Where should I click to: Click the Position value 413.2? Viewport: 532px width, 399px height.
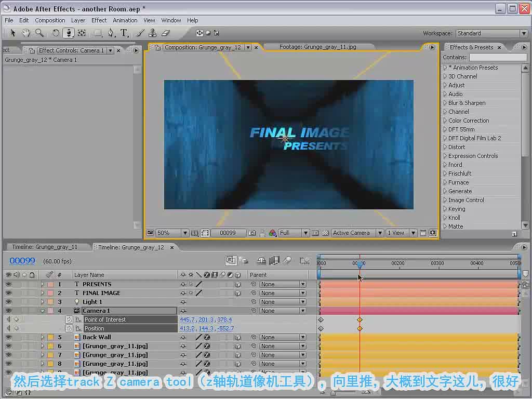[187, 328]
